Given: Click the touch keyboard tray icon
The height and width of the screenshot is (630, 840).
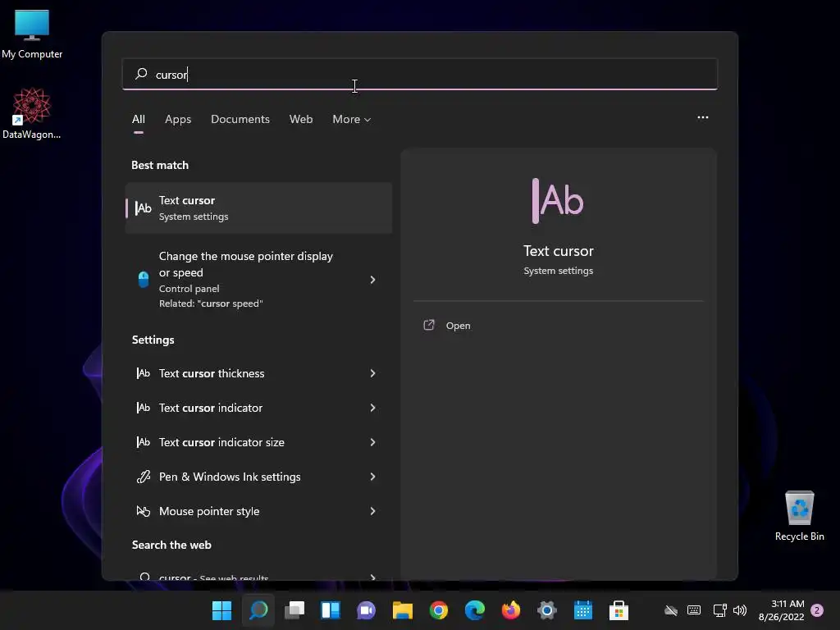Looking at the screenshot, I should click(x=694, y=610).
